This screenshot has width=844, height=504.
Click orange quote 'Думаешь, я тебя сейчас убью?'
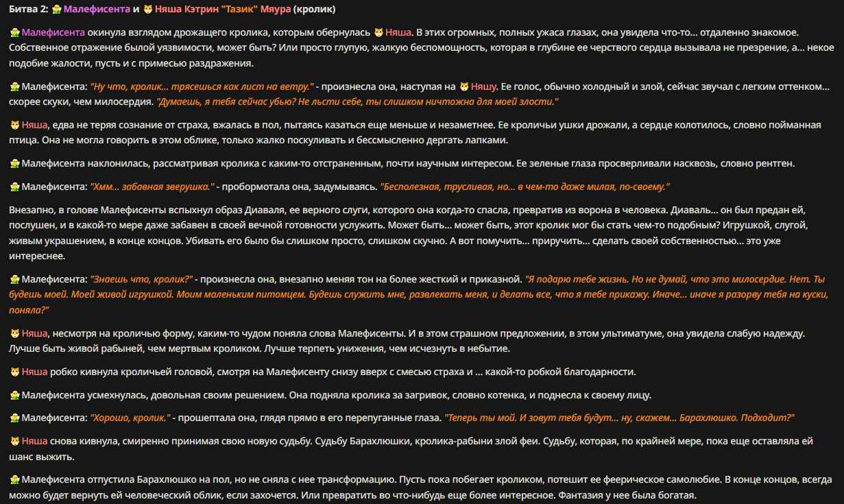point(358,102)
